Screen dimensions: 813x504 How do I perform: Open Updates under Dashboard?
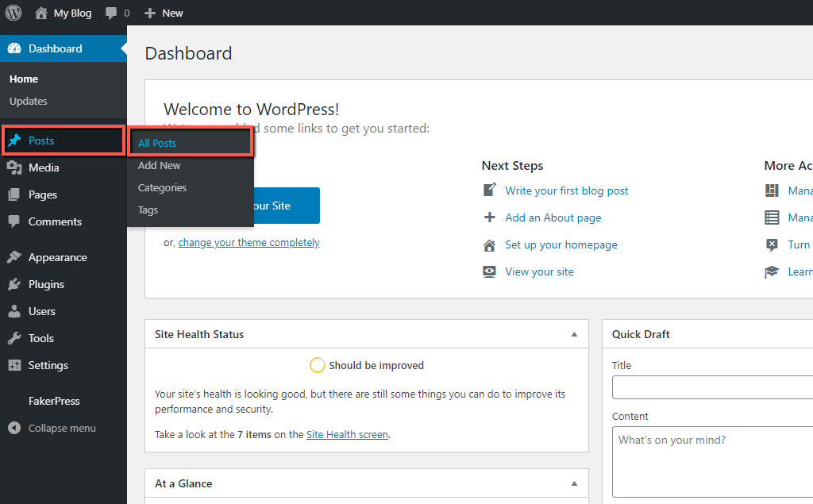pyautogui.click(x=28, y=101)
